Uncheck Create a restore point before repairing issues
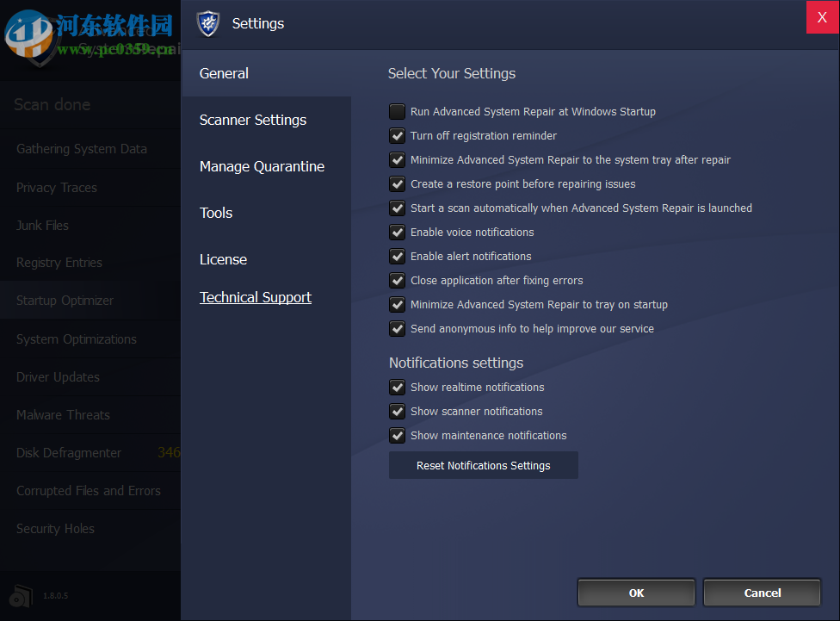The height and width of the screenshot is (621, 840). pyautogui.click(x=397, y=183)
